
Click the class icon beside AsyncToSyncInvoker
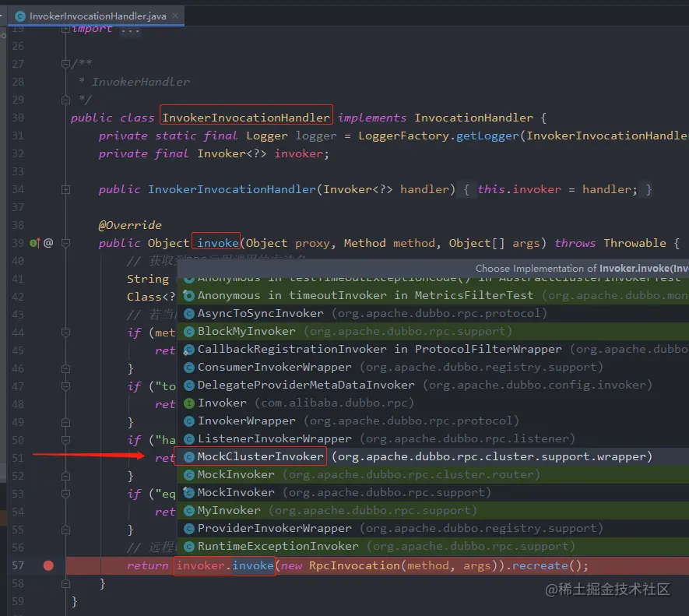click(189, 314)
